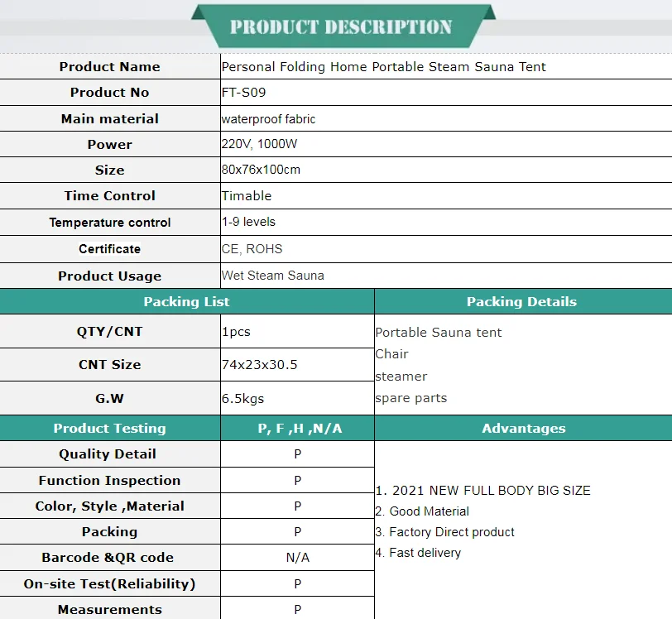
Task: Click the N/A result for Barcode &QR code
Action: tap(298, 558)
